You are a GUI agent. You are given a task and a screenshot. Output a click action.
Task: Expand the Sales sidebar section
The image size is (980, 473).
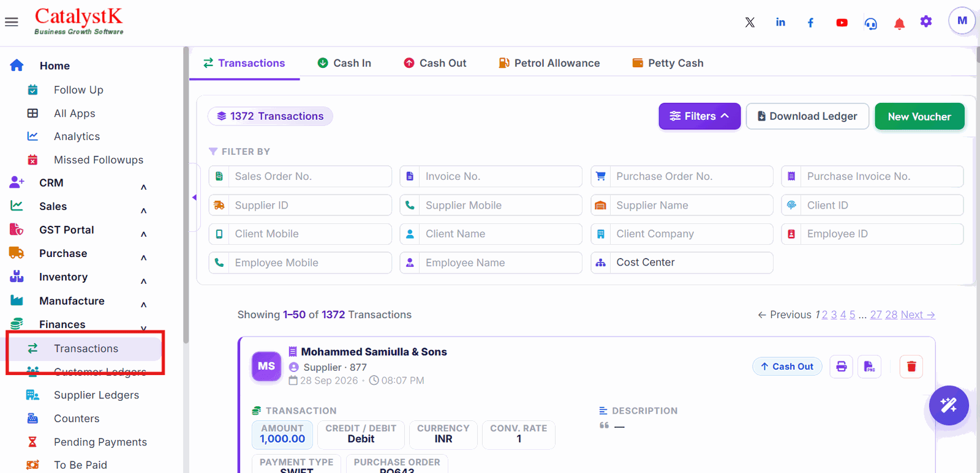click(143, 210)
